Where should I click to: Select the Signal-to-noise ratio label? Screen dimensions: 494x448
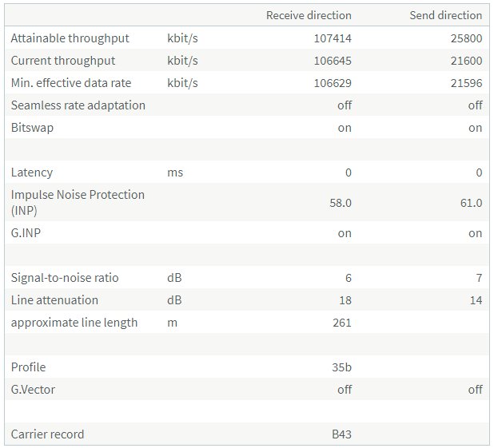click(65, 278)
